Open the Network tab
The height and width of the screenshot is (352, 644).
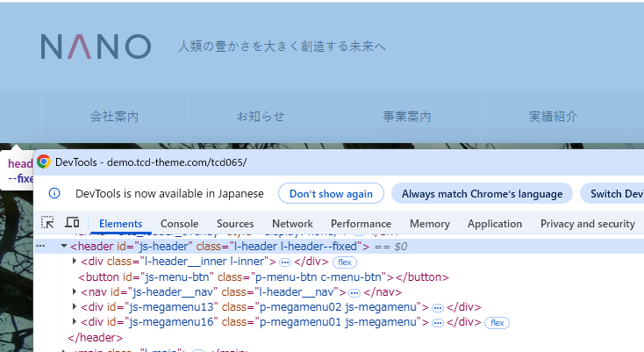point(292,224)
